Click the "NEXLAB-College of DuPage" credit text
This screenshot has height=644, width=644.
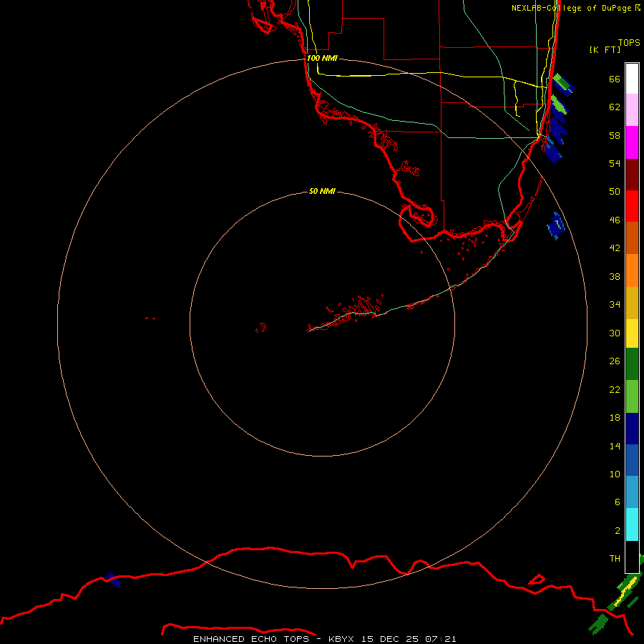point(572,8)
